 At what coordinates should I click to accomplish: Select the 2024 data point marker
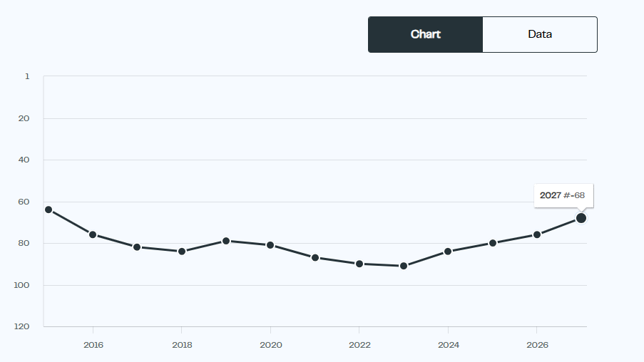[x=448, y=251]
